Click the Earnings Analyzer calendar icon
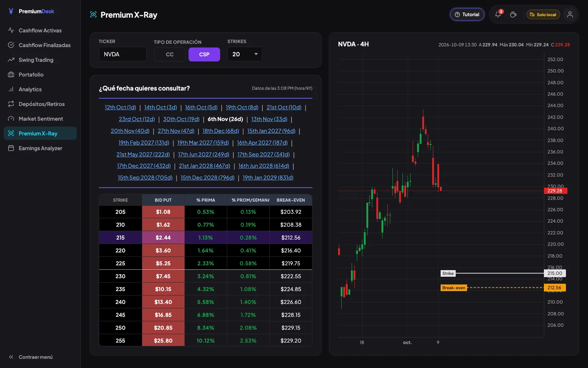588x368 pixels. click(x=11, y=148)
